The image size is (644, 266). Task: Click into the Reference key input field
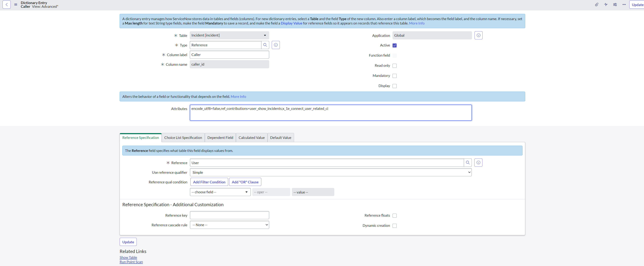pos(229,215)
